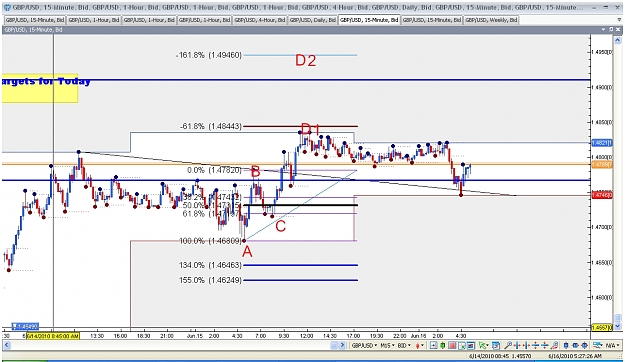
Task: Click the faded scroll-back button in the toolbar
Action: coord(334,345)
